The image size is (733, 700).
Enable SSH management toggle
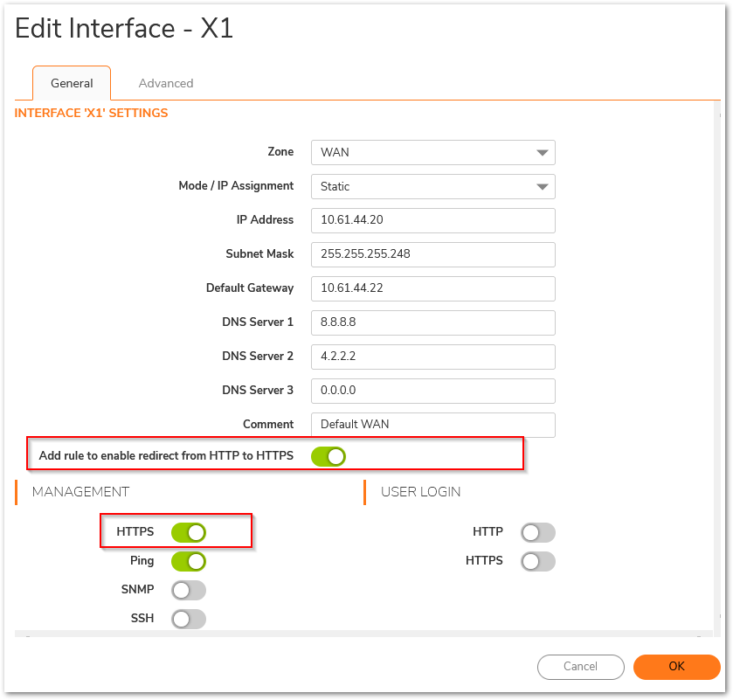(189, 619)
